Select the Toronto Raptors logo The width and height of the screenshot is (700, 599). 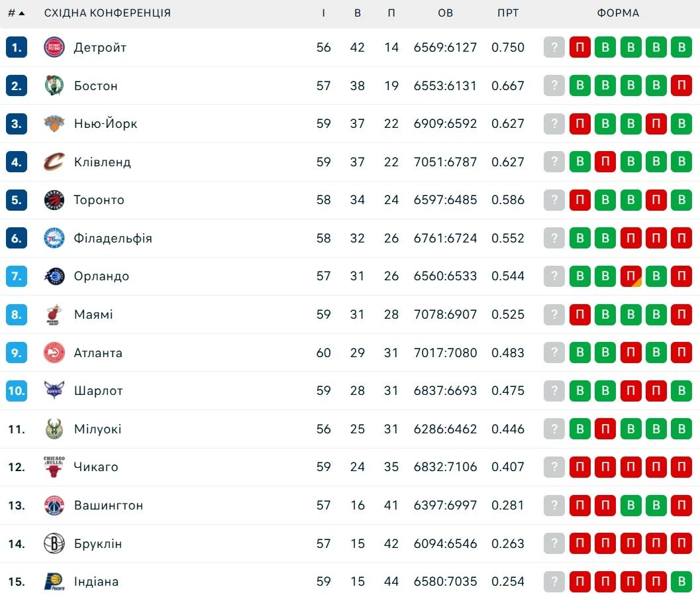(54, 200)
